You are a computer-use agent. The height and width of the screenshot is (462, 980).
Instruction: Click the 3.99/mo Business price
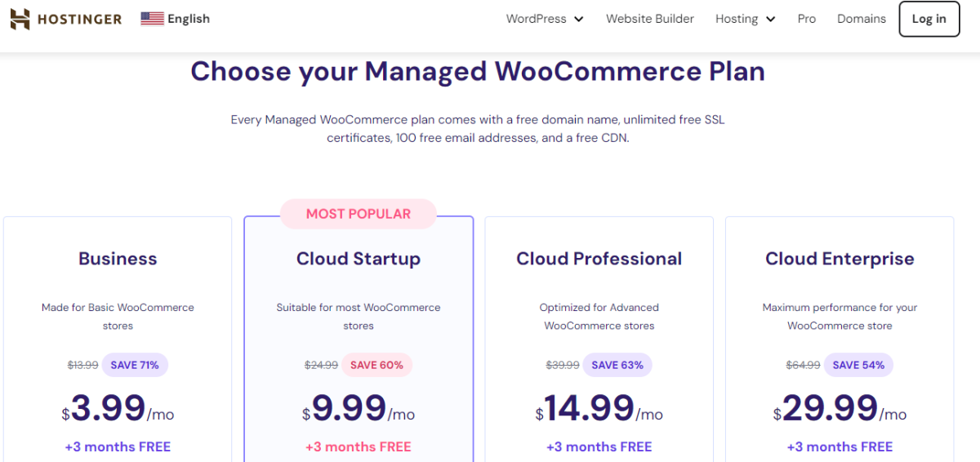pos(118,407)
